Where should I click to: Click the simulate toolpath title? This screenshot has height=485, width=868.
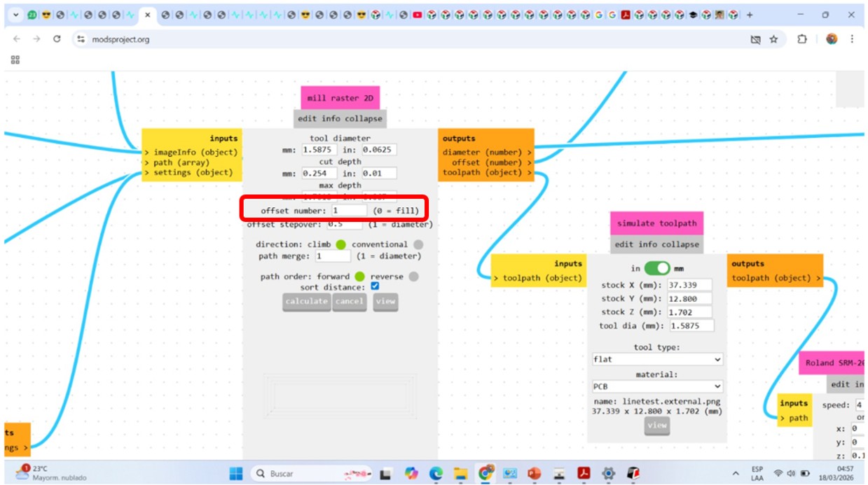(x=656, y=223)
